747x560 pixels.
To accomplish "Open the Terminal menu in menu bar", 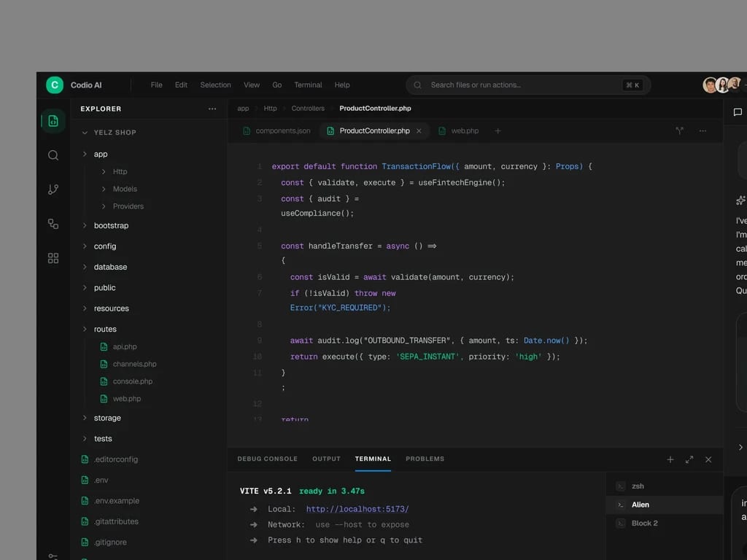I will point(308,85).
